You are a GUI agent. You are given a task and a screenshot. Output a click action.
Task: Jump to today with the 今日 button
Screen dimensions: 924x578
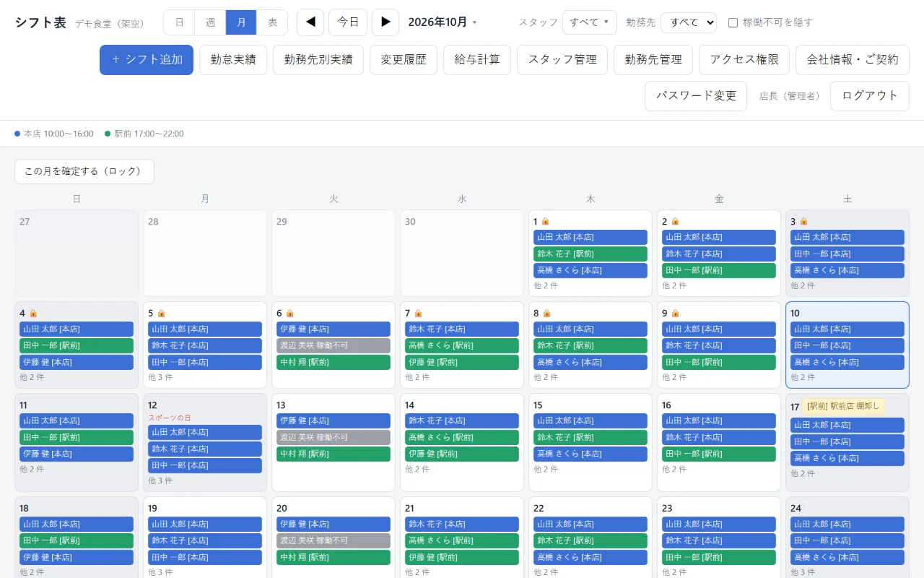pyautogui.click(x=348, y=22)
